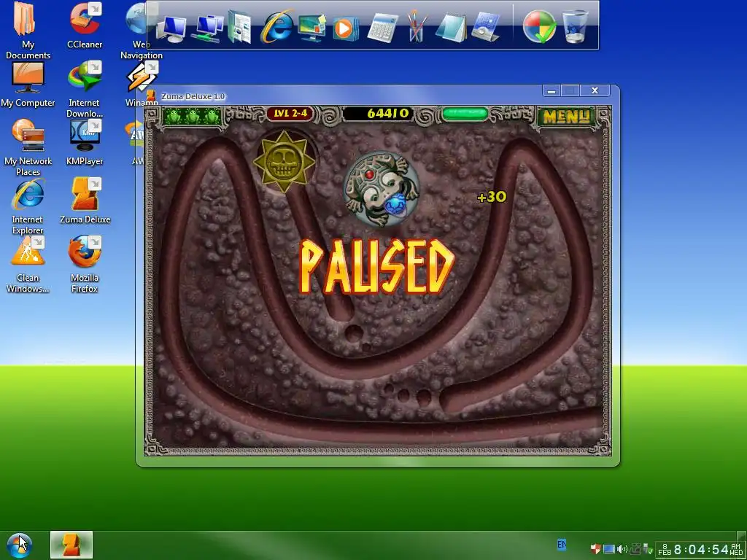The image size is (747, 560).
Task: Launch Internet Explorer from top dock
Action: [276, 26]
